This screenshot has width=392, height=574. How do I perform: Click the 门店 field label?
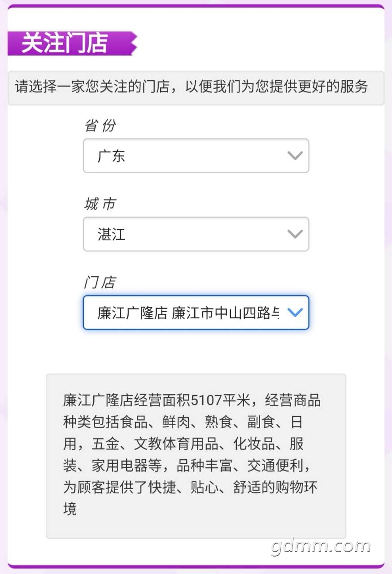click(x=100, y=283)
